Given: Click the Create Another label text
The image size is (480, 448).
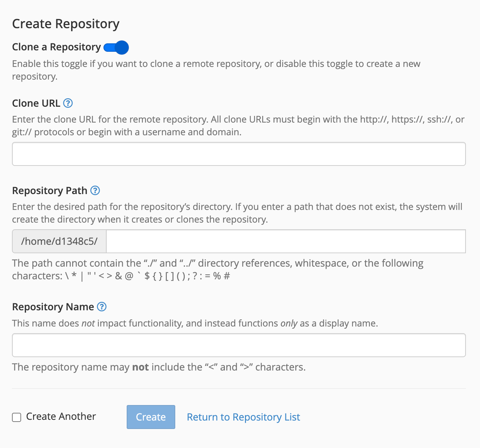Looking at the screenshot, I should click(61, 416).
